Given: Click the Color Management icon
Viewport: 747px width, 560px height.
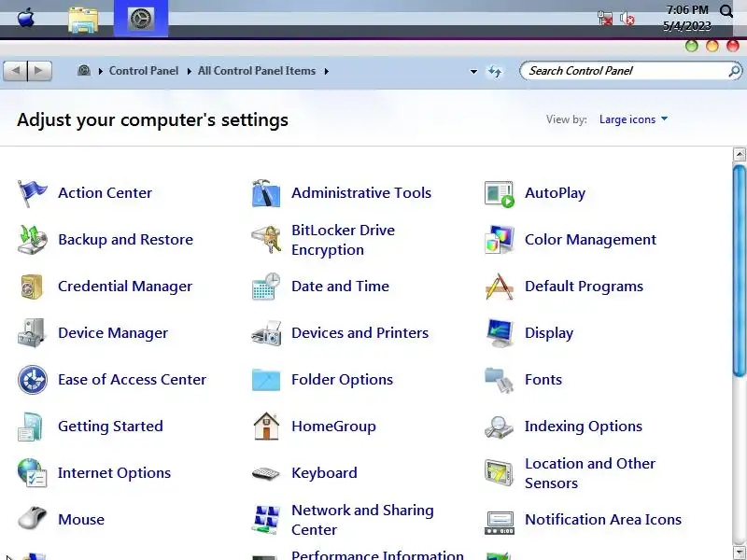Looking at the screenshot, I should tap(500, 240).
